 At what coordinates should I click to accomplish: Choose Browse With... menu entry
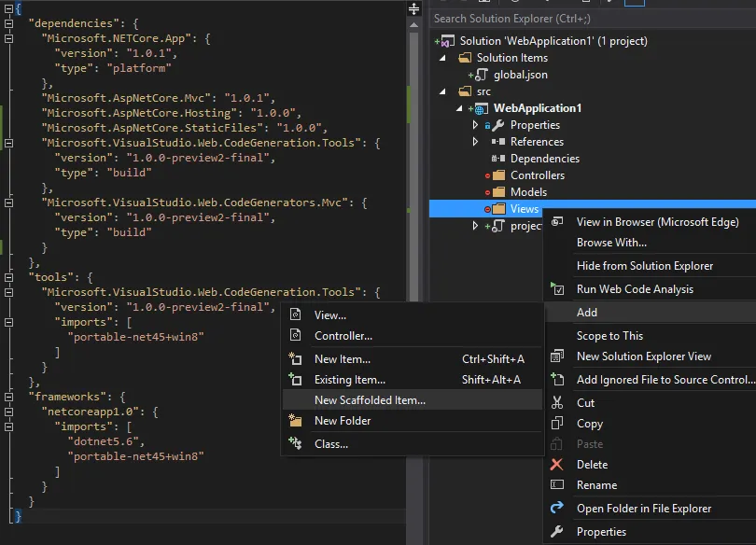651,243
